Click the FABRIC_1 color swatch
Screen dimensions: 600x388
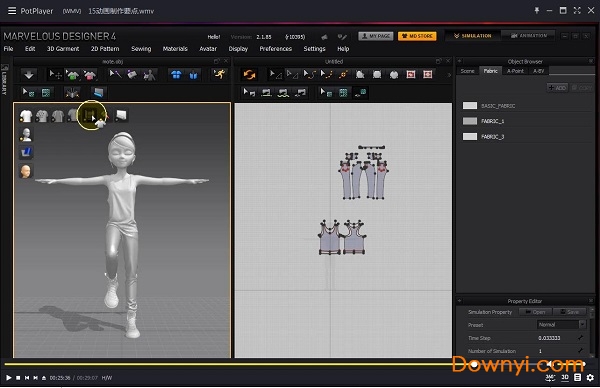click(470, 121)
